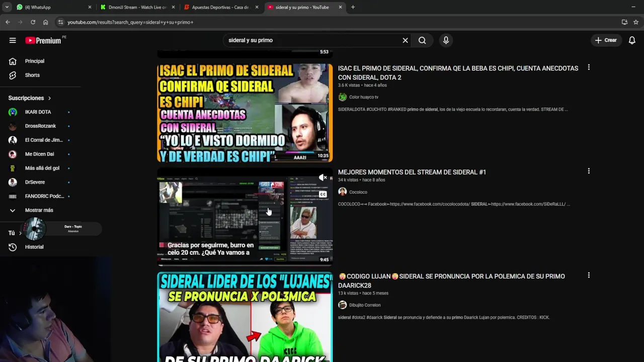Open the Me Dicen Dai channel
Screen dimensions: 644x362
(40, 154)
